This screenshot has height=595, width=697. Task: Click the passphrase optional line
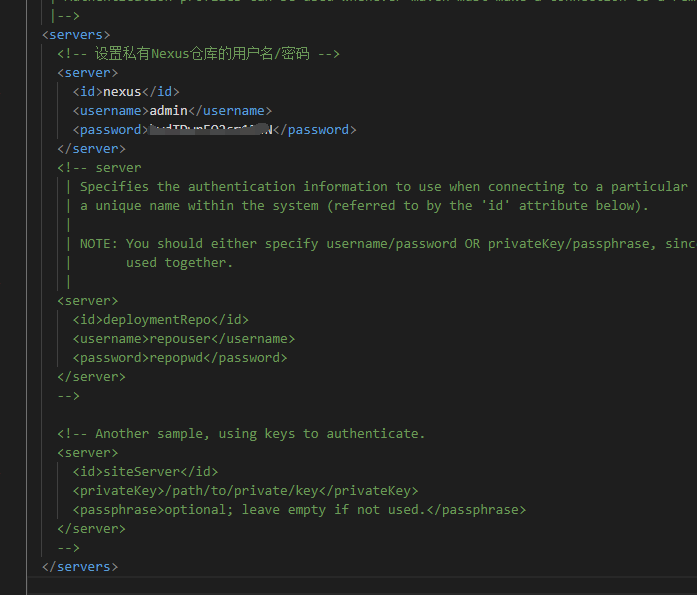click(x=299, y=510)
